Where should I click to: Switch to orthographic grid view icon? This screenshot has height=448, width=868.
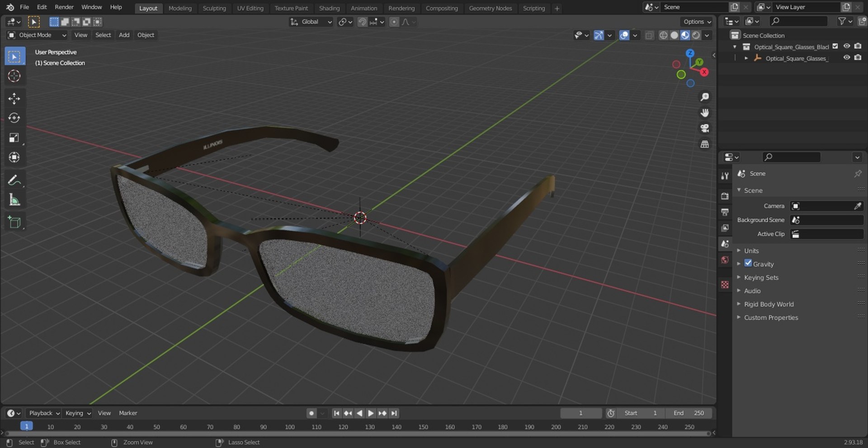(704, 144)
